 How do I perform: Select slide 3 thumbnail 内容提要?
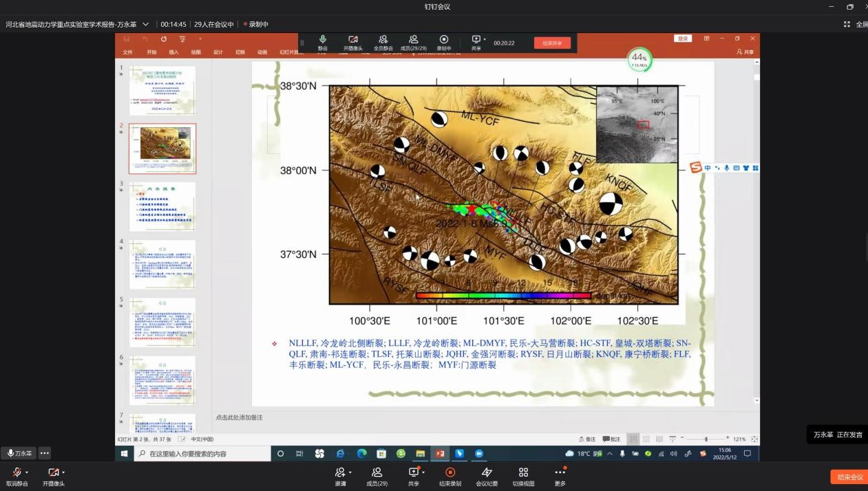(162, 206)
